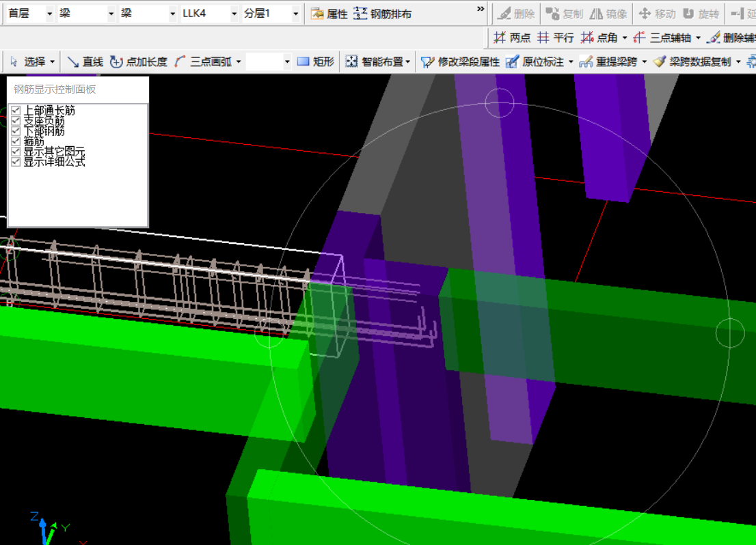The width and height of the screenshot is (756, 545).
Task: Open the 三点辅轴 dropdown arrow
Action: coord(698,38)
